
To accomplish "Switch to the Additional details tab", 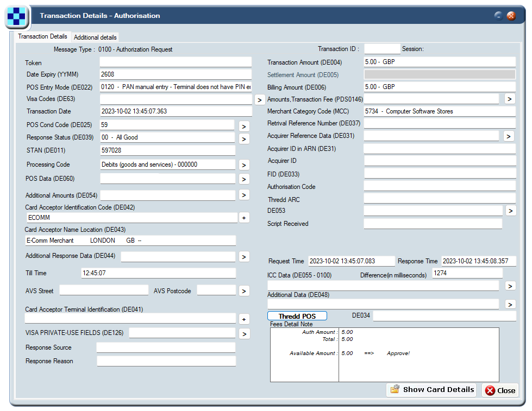I will pos(95,37).
